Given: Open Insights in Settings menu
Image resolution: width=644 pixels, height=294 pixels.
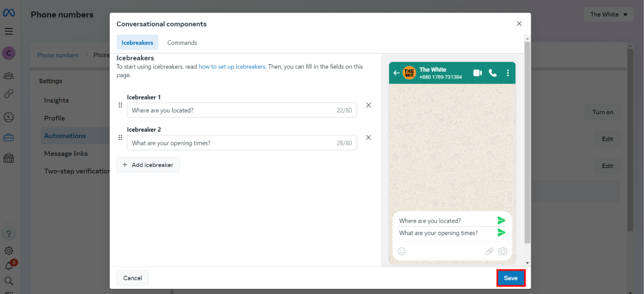Looking at the screenshot, I should click(56, 101).
